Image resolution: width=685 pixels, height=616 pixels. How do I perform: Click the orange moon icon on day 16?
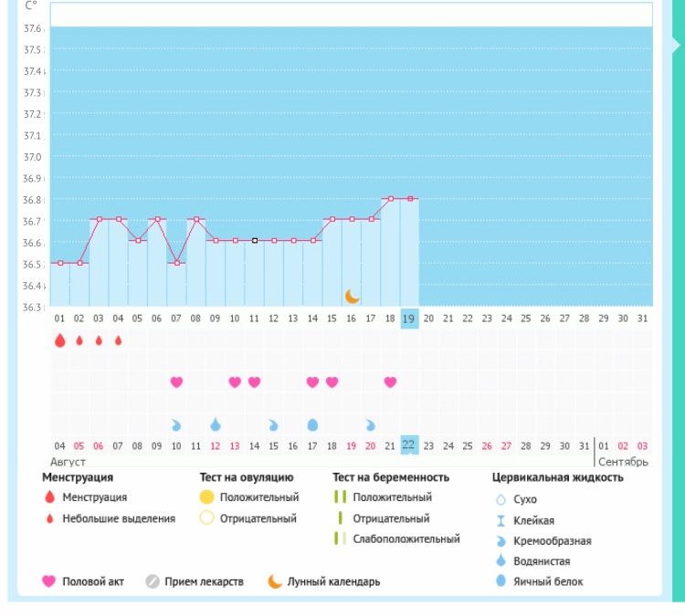tap(353, 296)
